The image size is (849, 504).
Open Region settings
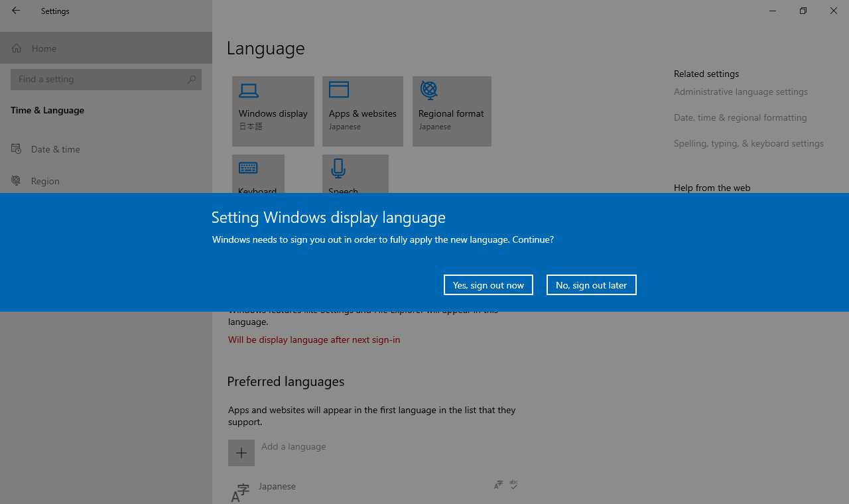106,181
